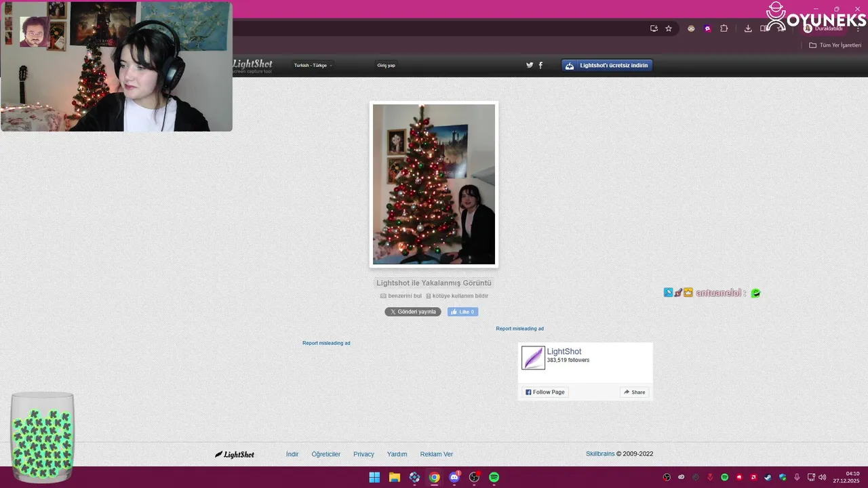Open the Christmas tree screenshot image

[434, 184]
